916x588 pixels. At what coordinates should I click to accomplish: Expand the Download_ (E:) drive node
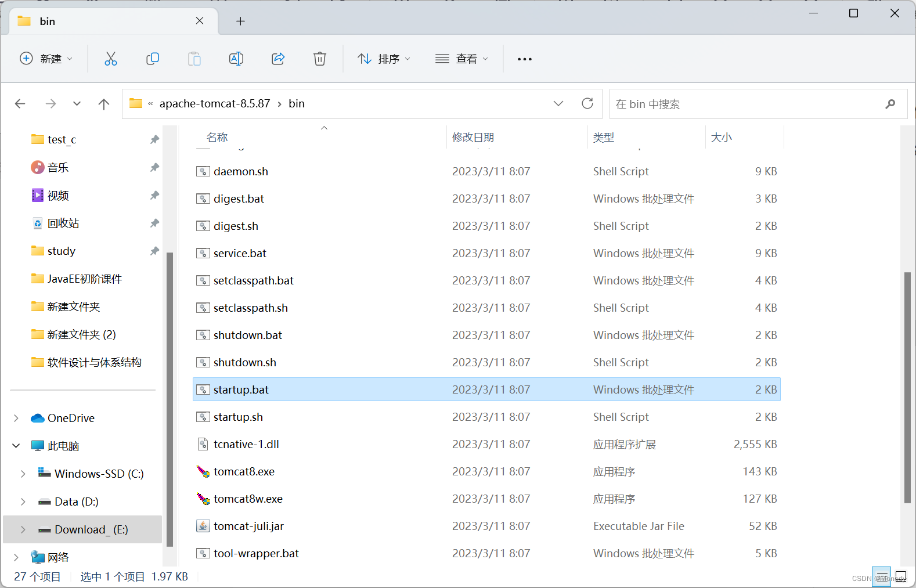tap(23, 529)
